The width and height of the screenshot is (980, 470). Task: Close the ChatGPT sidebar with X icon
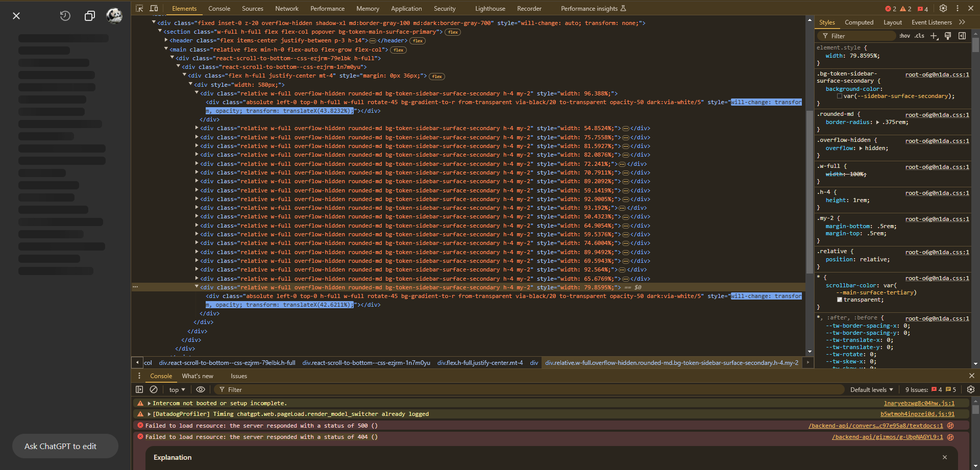(x=16, y=16)
